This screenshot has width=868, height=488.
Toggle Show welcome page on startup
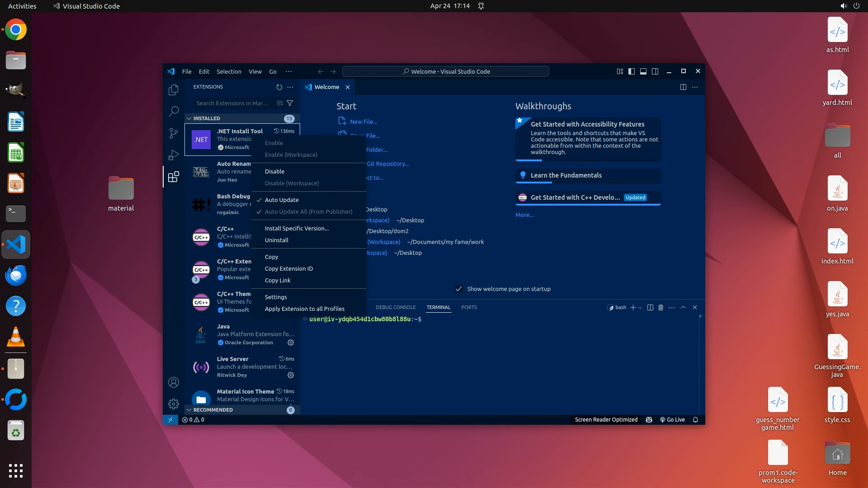pyautogui.click(x=459, y=289)
